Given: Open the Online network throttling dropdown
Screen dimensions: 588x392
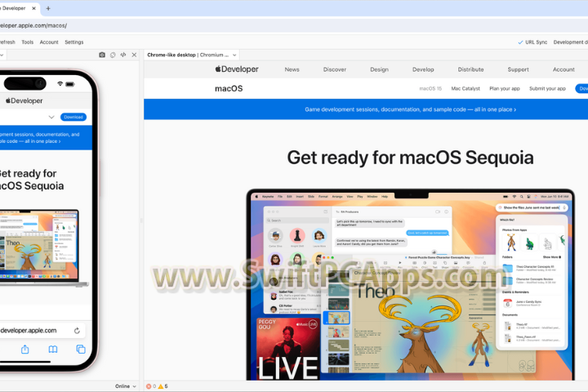Looking at the screenshot, I should pyautogui.click(x=126, y=386).
